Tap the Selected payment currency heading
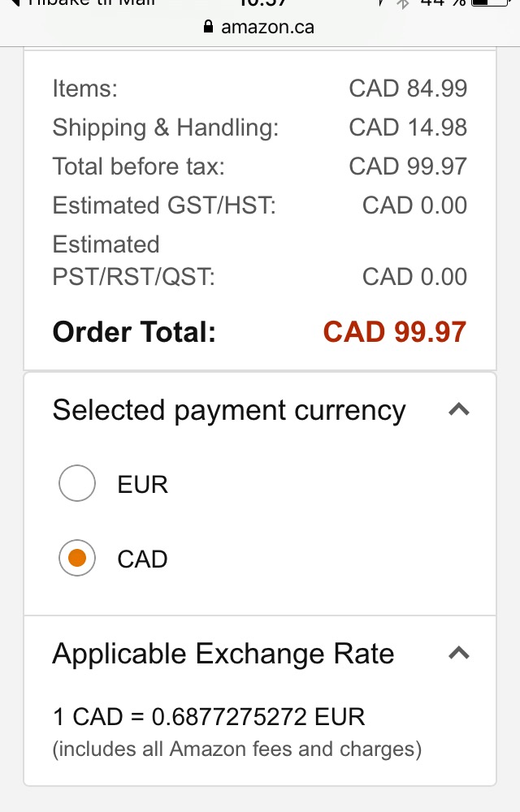Viewport: 520px width, 812px height. tap(228, 410)
